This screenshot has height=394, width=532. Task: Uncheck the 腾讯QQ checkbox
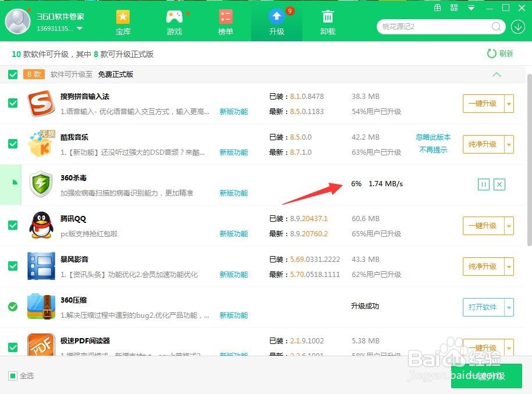[x=13, y=225]
